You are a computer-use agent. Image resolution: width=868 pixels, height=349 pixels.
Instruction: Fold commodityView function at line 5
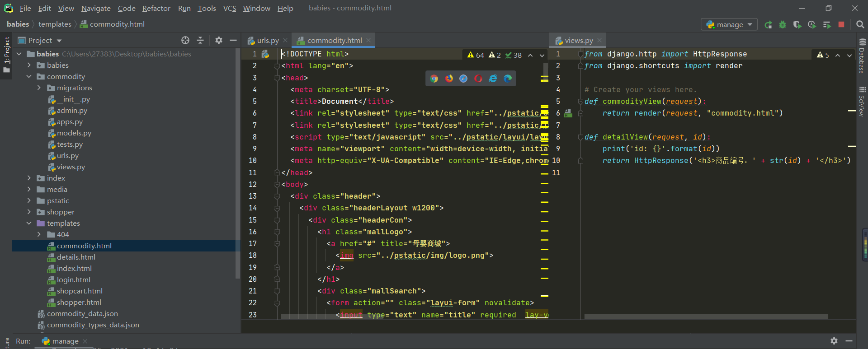pos(580,102)
